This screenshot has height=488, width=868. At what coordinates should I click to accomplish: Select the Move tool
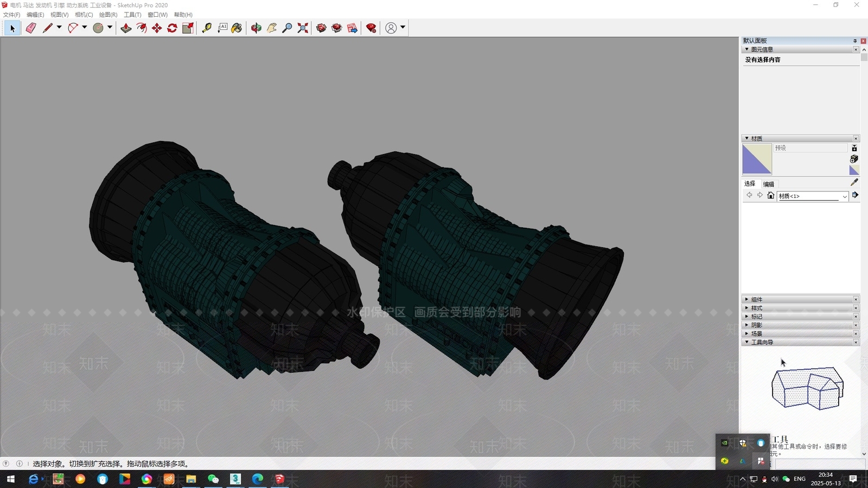click(x=157, y=28)
